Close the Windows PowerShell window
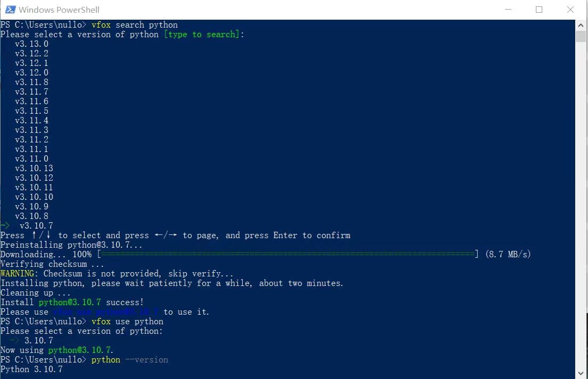The width and height of the screenshot is (588, 379). click(x=570, y=10)
